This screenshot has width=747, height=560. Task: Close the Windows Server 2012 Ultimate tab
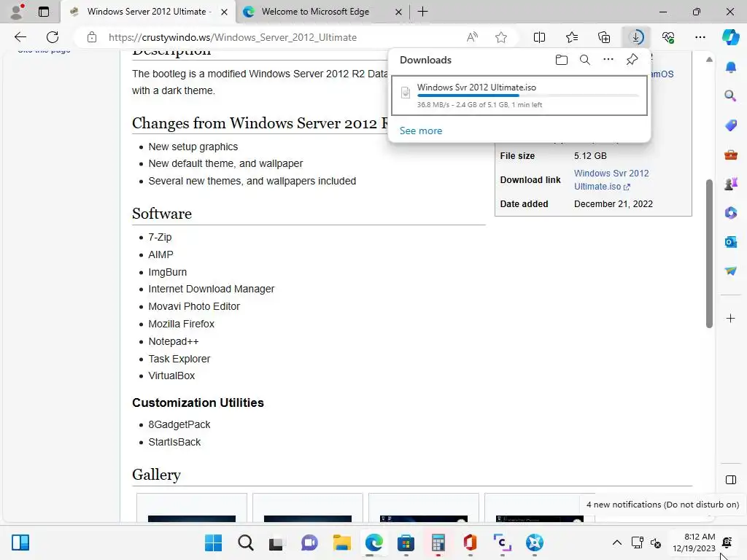[x=224, y=12]
